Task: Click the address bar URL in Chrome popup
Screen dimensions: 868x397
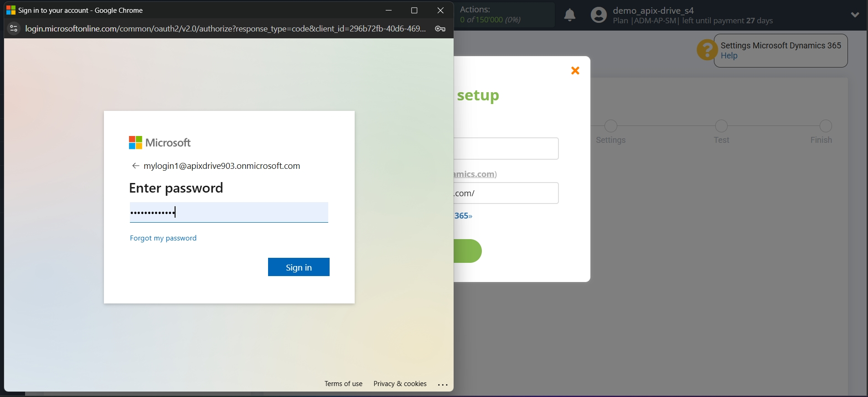Action: pos(226,29)
